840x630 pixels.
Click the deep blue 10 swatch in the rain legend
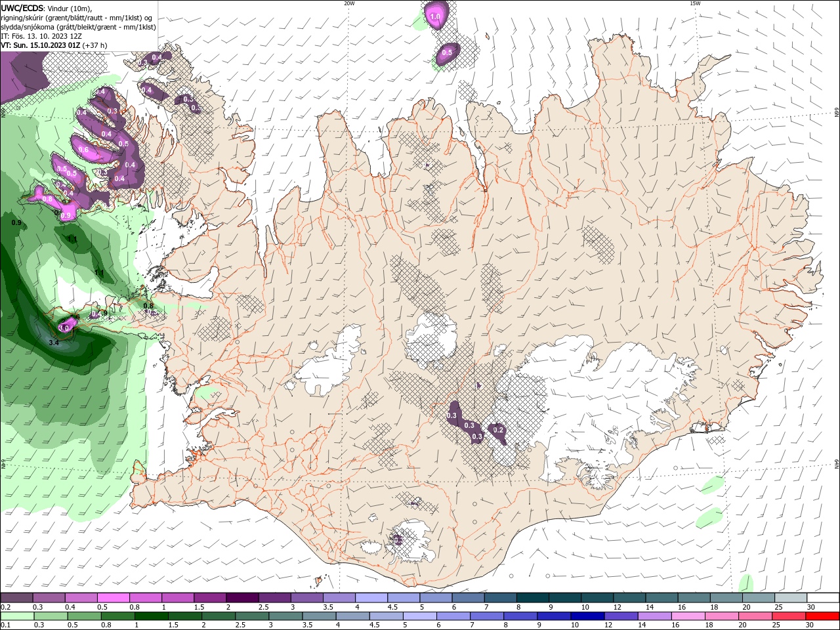587,616
